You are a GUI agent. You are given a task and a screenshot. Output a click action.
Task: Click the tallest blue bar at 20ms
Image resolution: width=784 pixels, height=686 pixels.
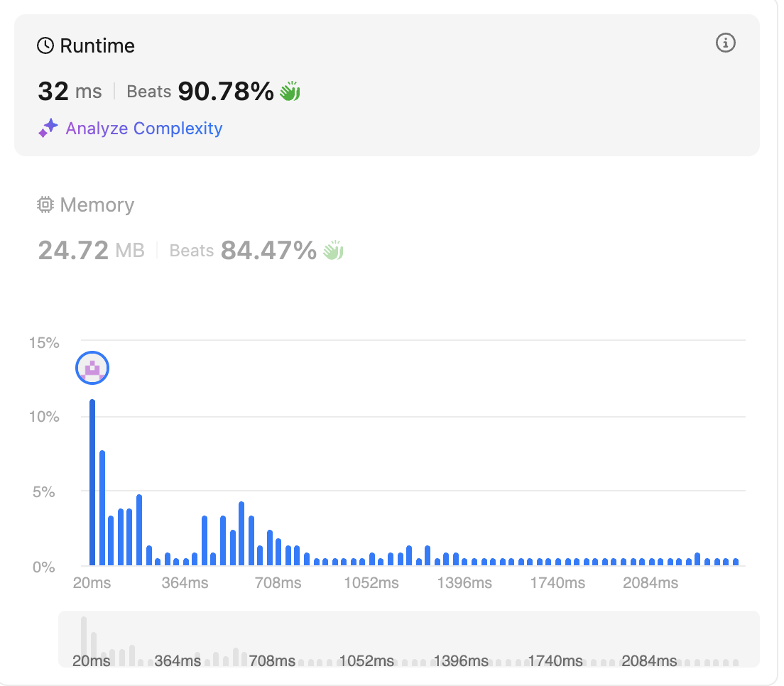[92, 483]
